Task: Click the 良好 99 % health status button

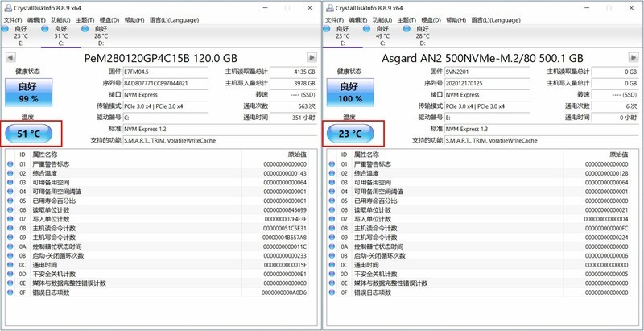Action: coord(29,93)
